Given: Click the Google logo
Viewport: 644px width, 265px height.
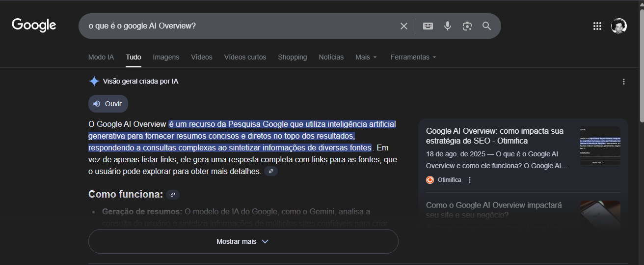Looking at the screenshot, I should pos(34,25).
